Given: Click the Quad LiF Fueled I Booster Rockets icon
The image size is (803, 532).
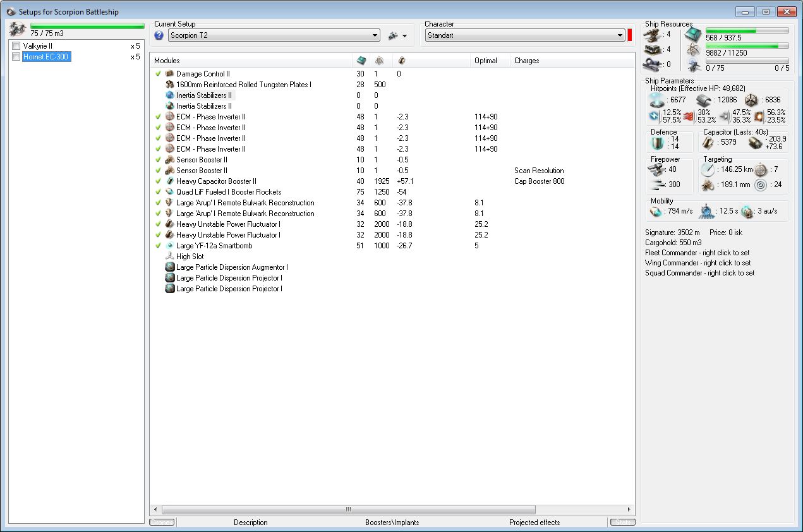Looking at the screenshot, I should point(169,192).
